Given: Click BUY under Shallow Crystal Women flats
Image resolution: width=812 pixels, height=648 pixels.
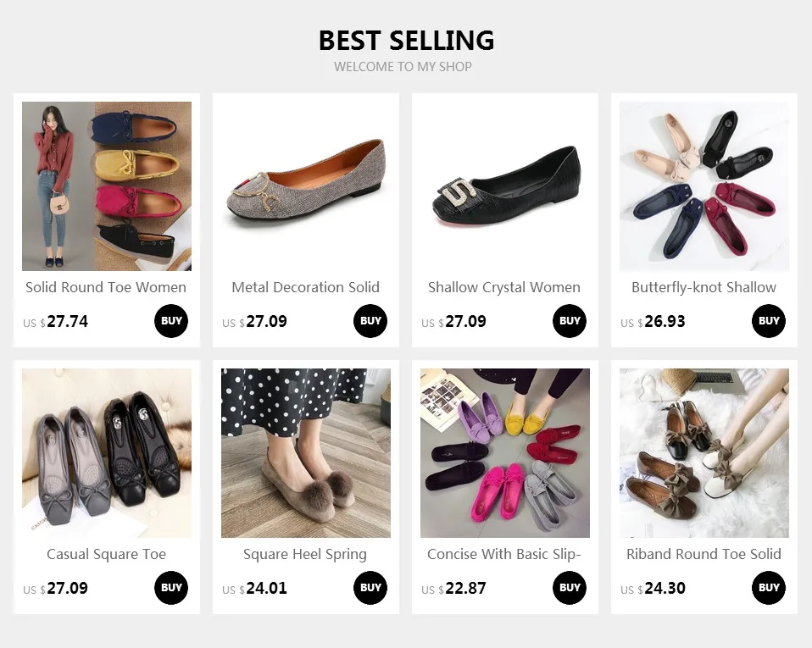Looking at the screenshot, I should (x=570, y=321).
